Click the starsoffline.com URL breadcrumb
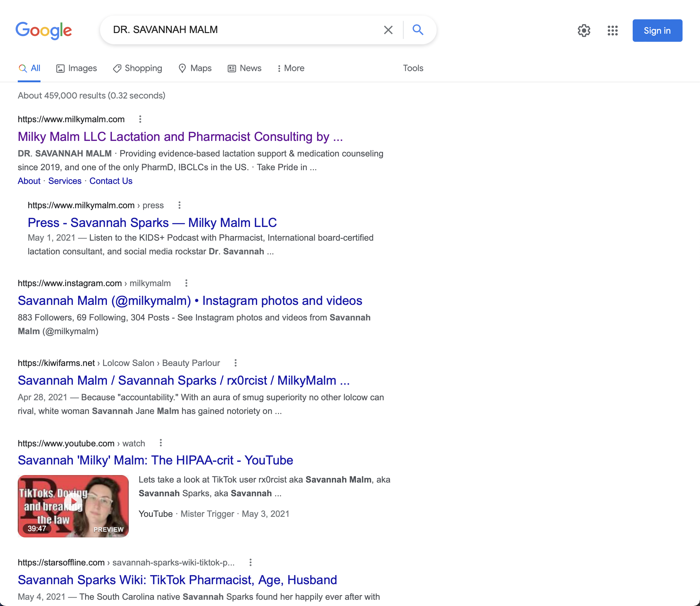 click(126, 563)
